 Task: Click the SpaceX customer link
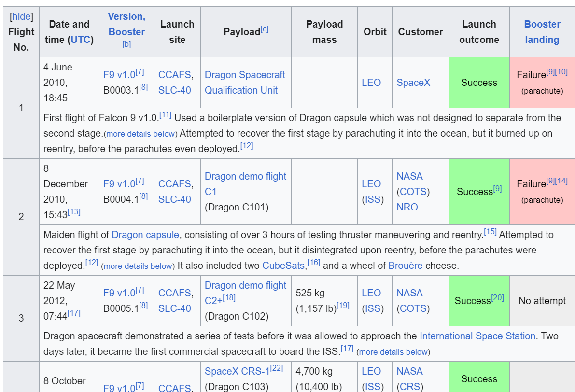pos(413,83)
